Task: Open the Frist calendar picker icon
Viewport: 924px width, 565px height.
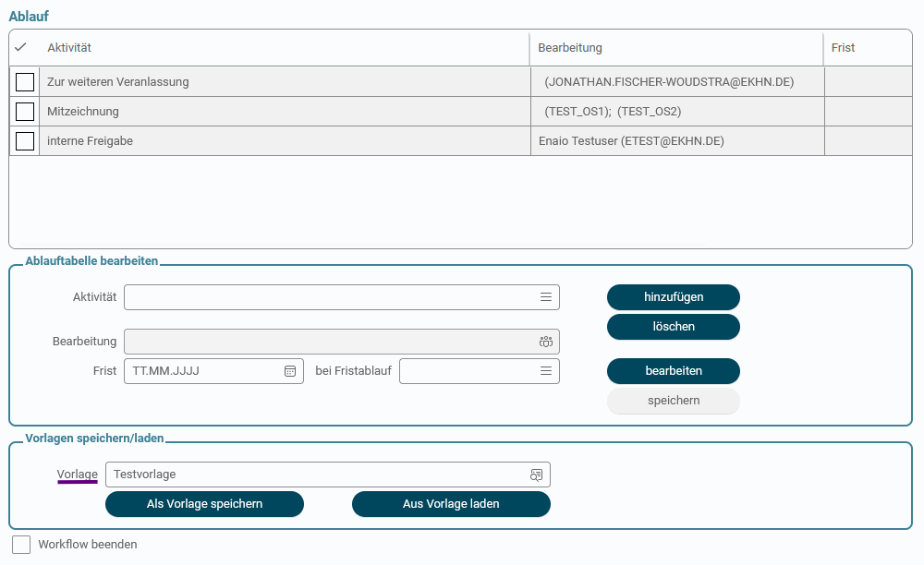Action: pyautogui.click(x=290, y=371)
